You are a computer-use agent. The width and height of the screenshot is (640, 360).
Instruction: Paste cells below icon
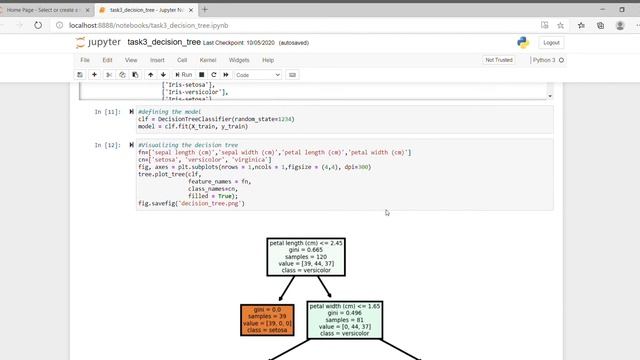(135, 75)
